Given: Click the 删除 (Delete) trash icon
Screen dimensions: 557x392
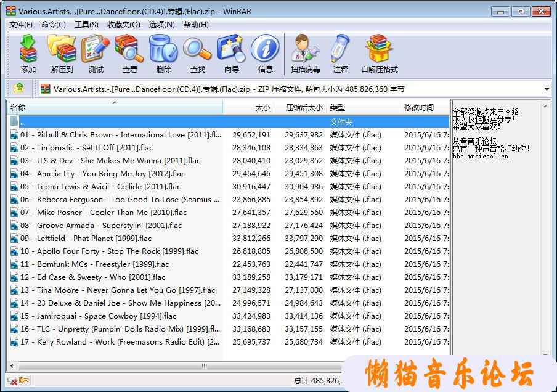Looking at the screenshot, I should tap(163, 54).
